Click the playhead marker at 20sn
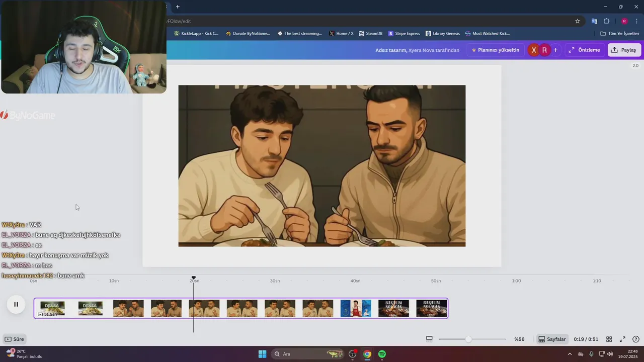The height and width of the screenshot is (362, 644). 194,278
